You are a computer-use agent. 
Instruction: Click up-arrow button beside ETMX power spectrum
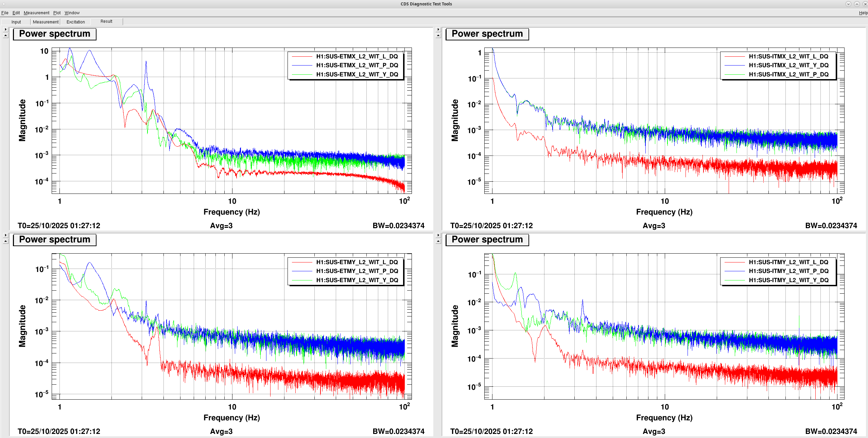coord(5,35)
